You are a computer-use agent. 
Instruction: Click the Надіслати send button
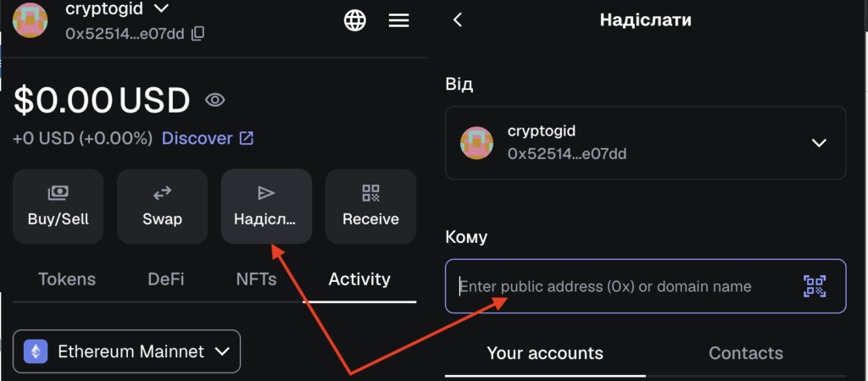[266, 207]
